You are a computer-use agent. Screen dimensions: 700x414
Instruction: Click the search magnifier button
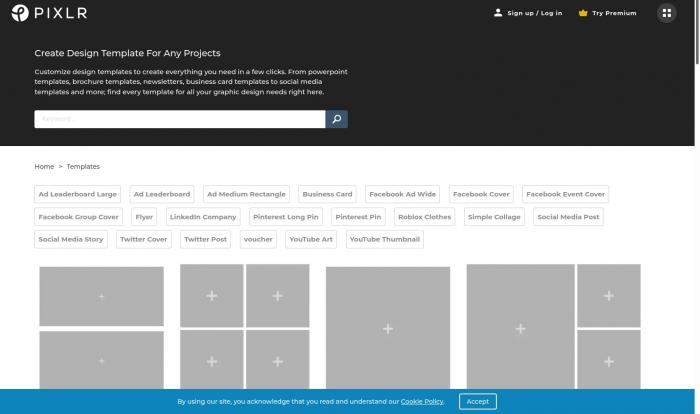click(337, 119)
